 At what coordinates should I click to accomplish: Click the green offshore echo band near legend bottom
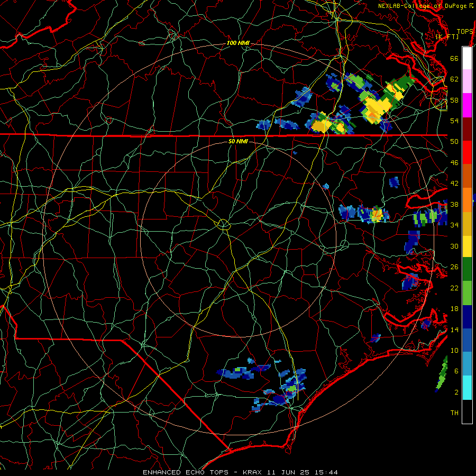tap(442, 374)
